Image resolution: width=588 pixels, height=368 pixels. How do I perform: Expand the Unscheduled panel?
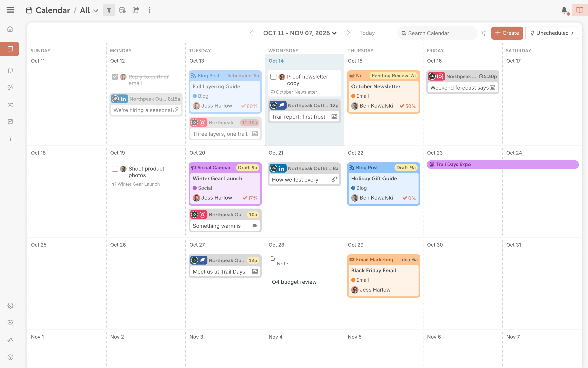(551, 33)
